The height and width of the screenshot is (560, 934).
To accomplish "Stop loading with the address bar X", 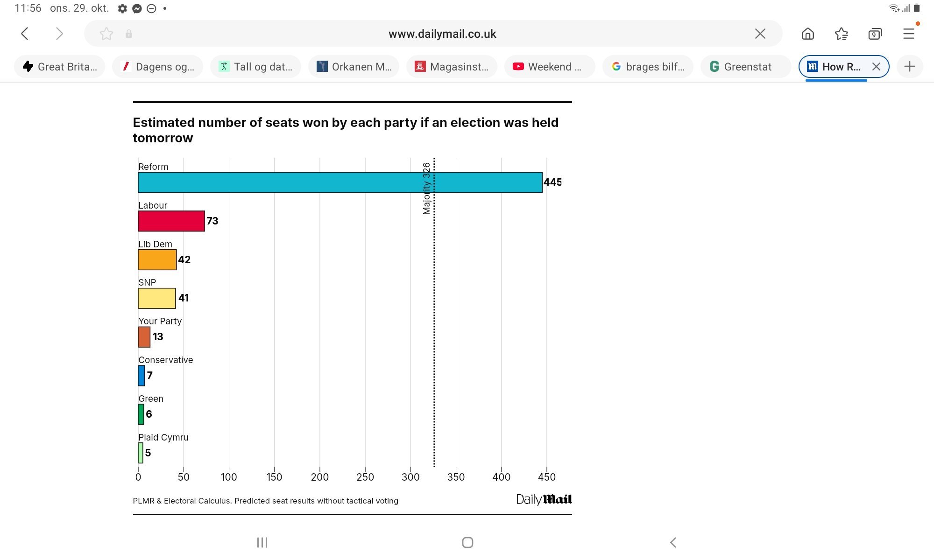I will 760,34.
